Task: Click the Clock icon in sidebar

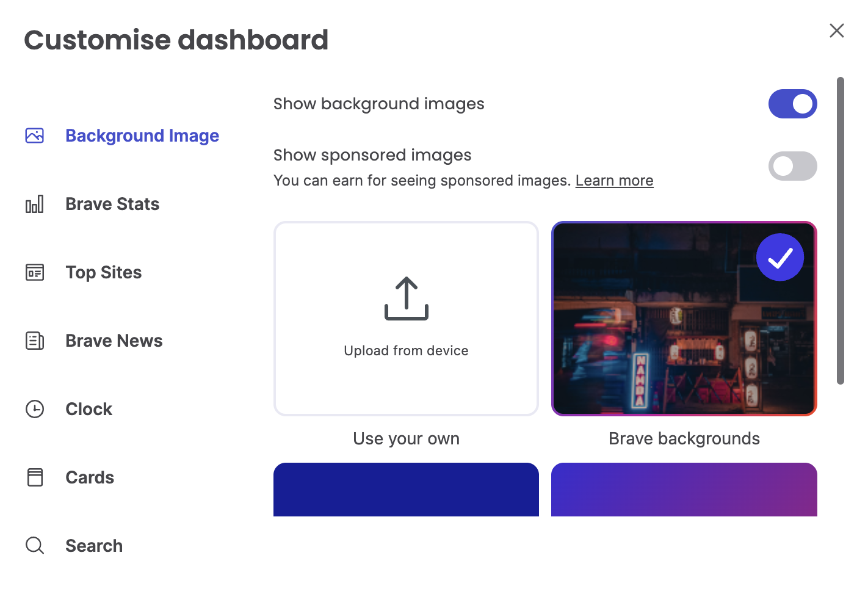Action: pos(35,409)
